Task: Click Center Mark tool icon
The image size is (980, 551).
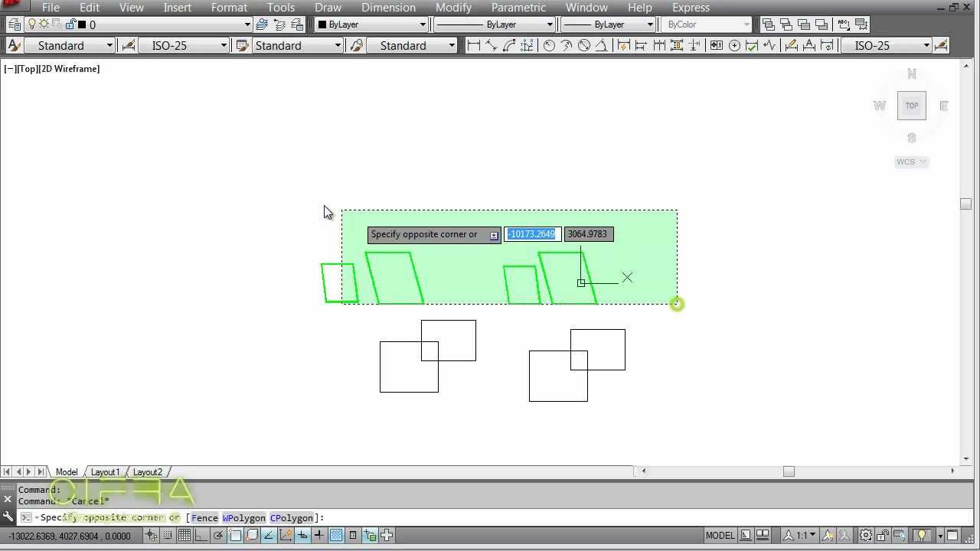Action: click(x=734, y=45)
